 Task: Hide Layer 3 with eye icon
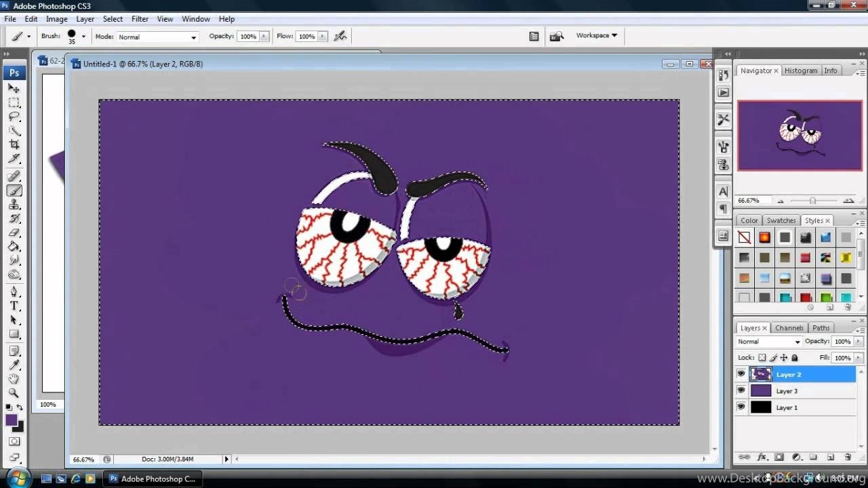pyautogui.click(x=741, y=390)
